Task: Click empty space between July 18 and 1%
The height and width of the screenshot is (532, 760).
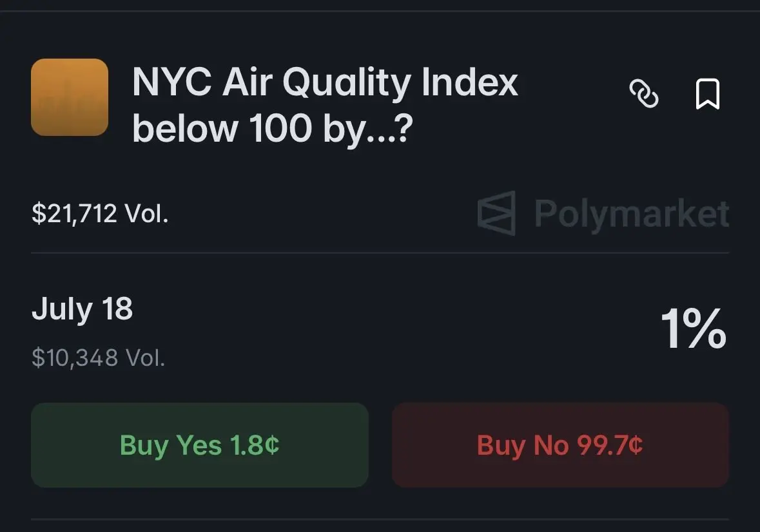Action: coord(388,319)
